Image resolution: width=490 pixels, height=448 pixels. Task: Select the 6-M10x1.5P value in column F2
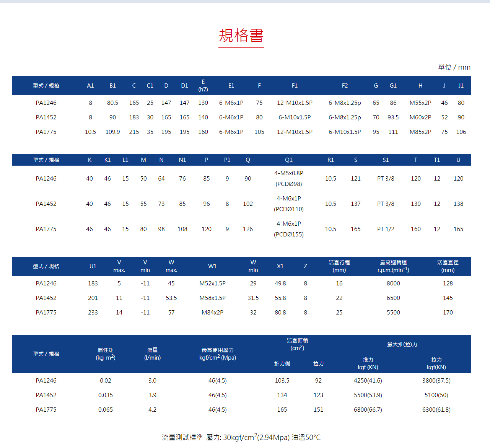344,132
